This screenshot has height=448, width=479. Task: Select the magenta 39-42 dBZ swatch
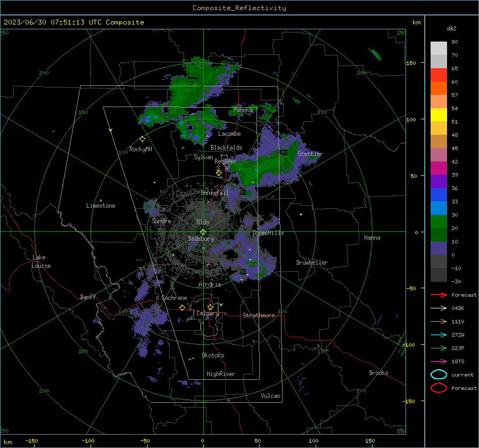(x=439, y=168)
